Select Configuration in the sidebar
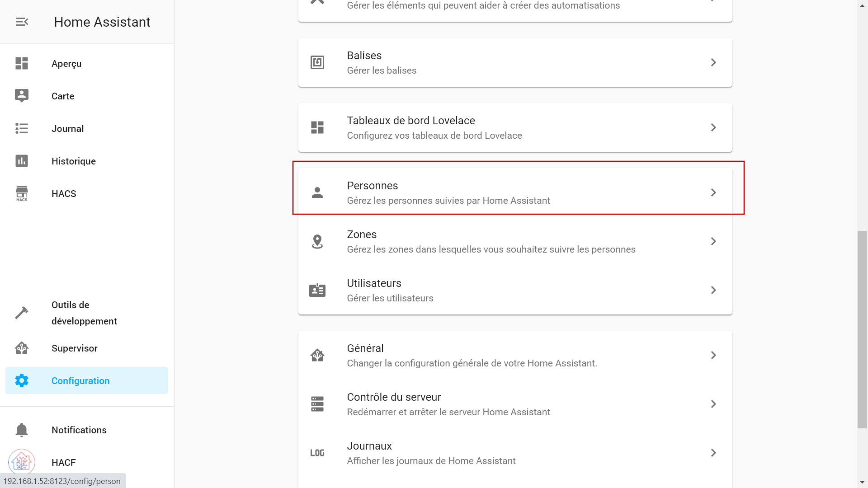 click(87, 380)
